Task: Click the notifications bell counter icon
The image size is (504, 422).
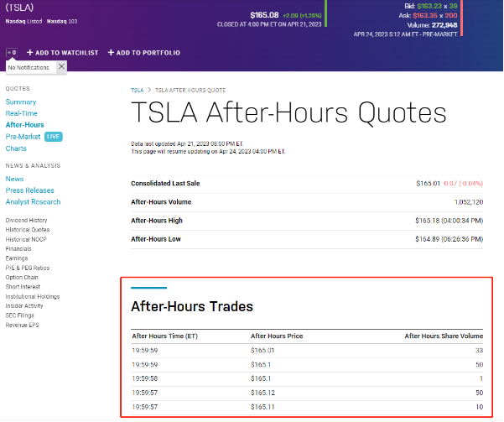Action: point(12,52)
